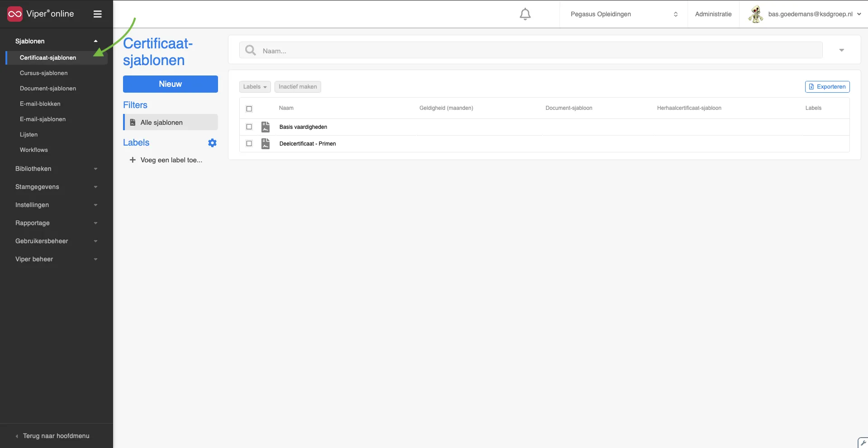Click the Labels column header
Viewport: 868px width, 448px height.
(813, 108)
